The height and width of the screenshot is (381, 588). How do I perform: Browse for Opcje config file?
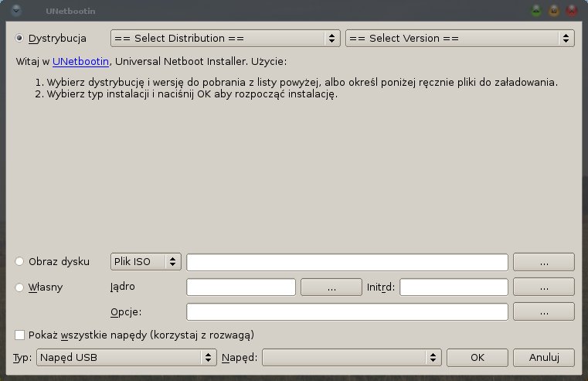544,311
